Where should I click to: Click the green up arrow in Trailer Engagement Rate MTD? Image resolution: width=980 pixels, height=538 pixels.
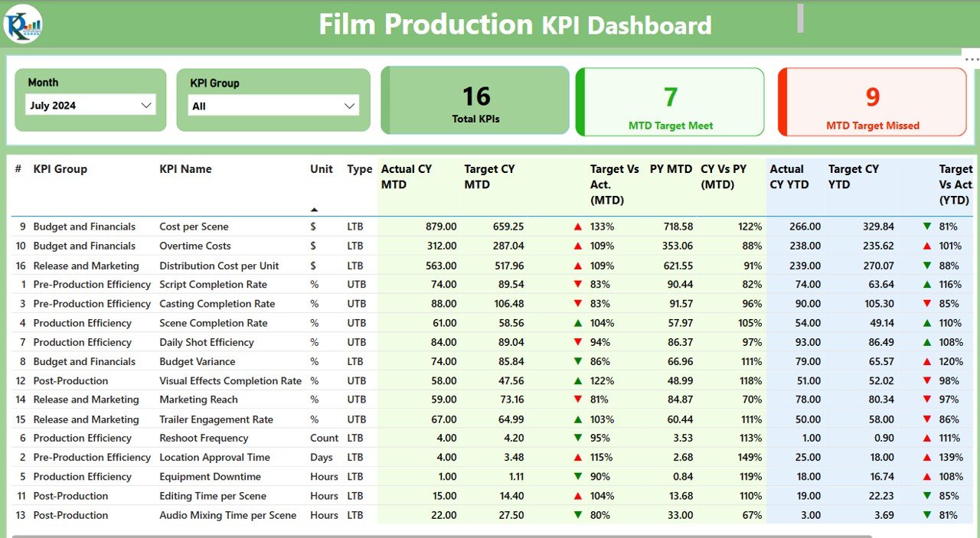[x=578, y=419]
